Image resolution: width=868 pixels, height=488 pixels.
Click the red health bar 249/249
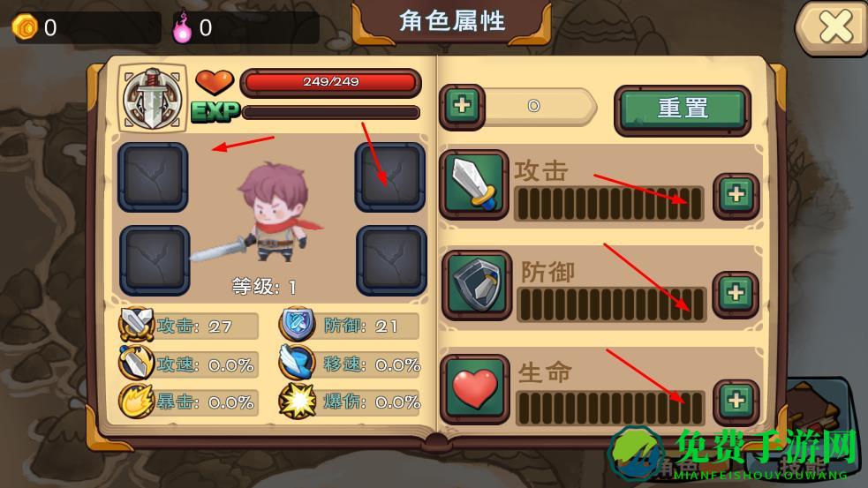(x=330, y=82)
